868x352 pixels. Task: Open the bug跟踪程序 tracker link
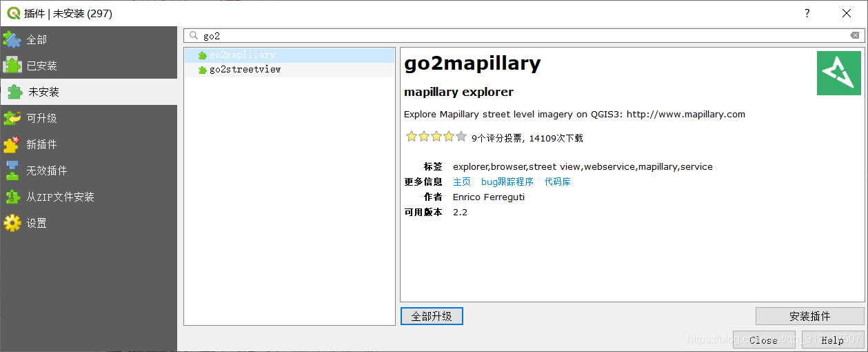point(507,182)
